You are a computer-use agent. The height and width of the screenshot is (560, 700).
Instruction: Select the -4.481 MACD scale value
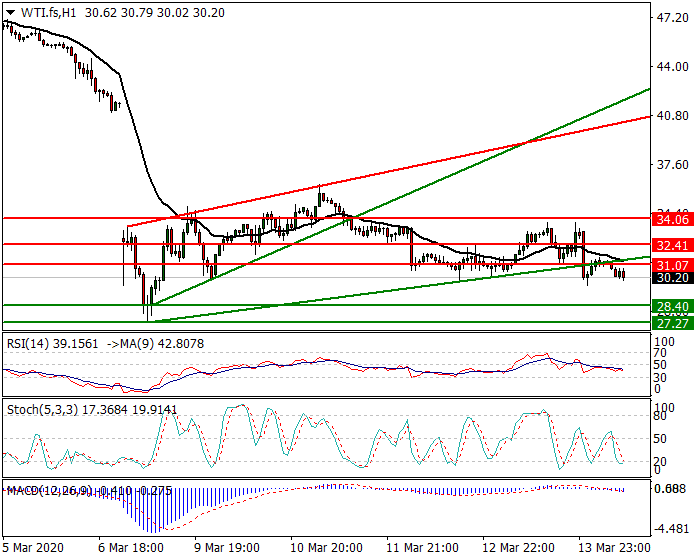point(671,529)
